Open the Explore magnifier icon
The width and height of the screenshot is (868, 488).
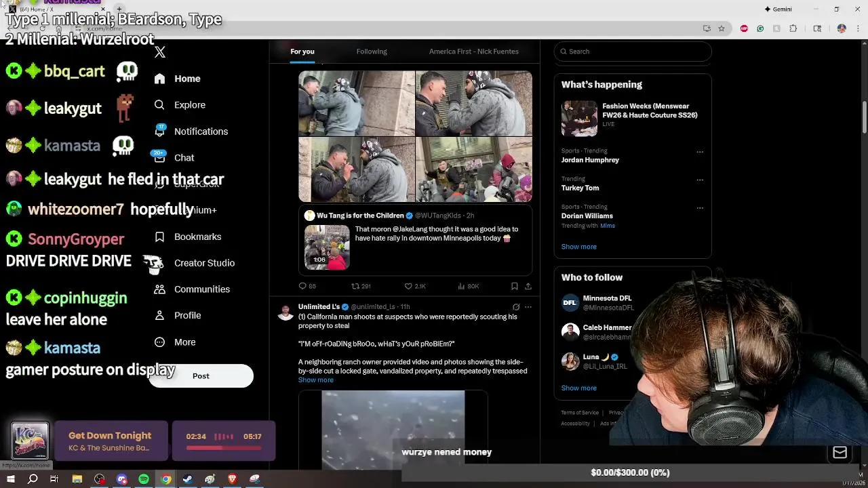pyautogui.click(x=159, y=105)
